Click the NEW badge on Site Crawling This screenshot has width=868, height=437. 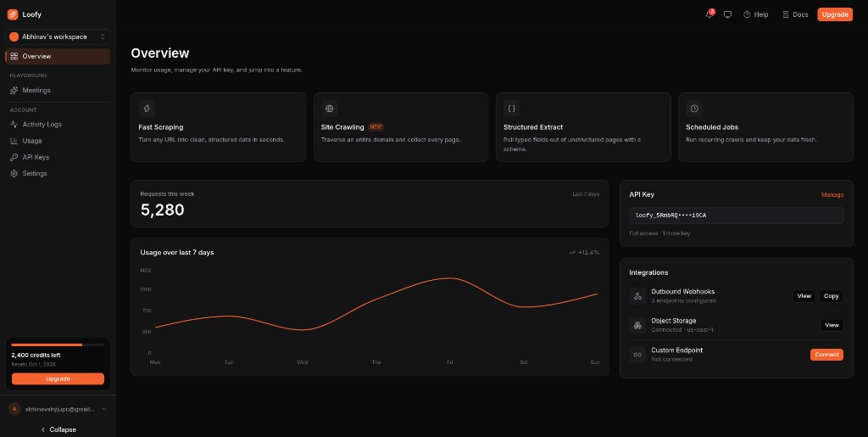point(376,126)
